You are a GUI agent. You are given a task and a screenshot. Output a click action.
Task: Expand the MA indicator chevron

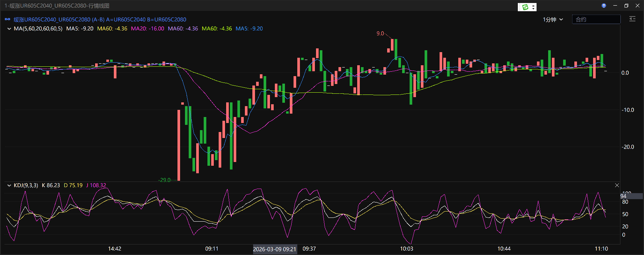click(x=9, y=28)
